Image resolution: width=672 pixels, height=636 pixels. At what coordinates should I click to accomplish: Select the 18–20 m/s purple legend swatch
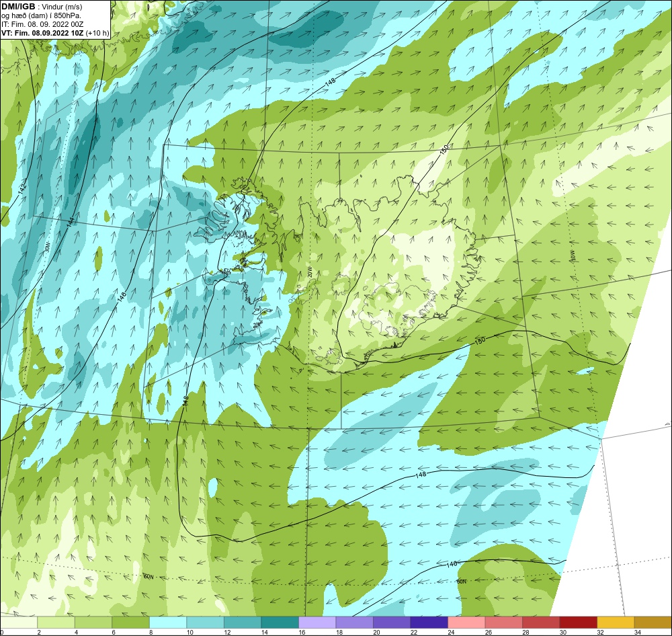click(354, 623)
